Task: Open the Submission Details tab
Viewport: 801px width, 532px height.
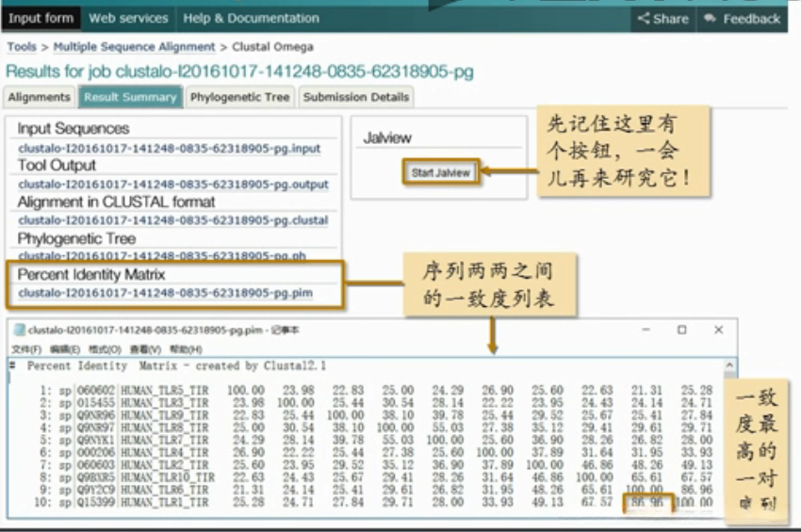Action: point(356,97)
